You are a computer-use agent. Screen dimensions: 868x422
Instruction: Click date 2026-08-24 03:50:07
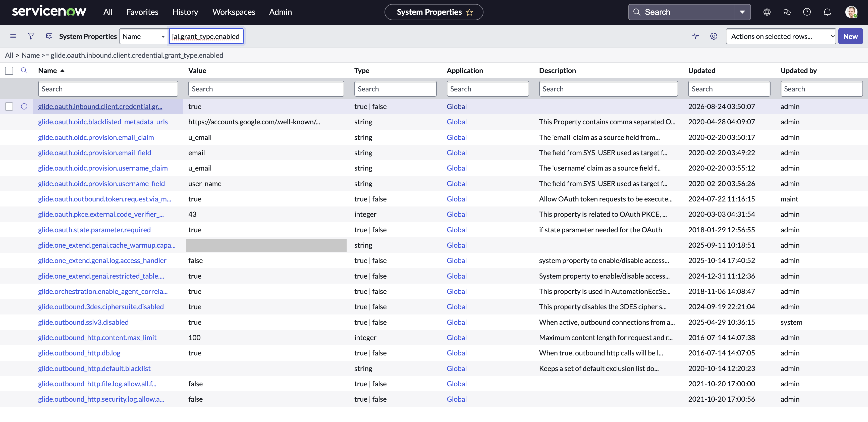tap(721, 107)
